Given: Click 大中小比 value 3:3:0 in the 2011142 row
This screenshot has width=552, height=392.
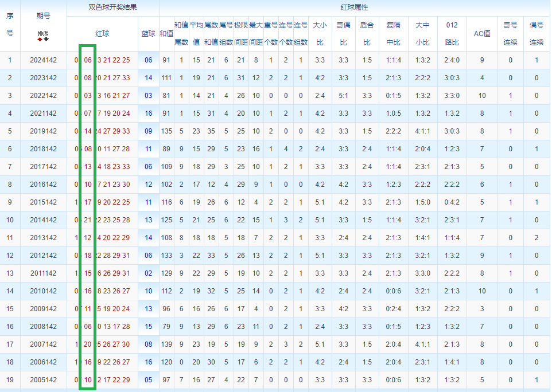Looking at the screenshot, I should click(x=422, y=273).
